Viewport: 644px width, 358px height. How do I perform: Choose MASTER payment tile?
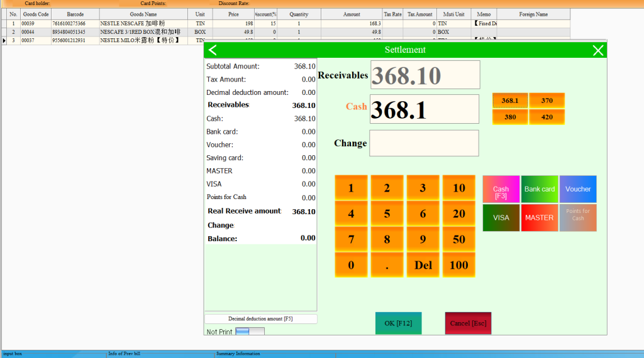tap(540, 217)
